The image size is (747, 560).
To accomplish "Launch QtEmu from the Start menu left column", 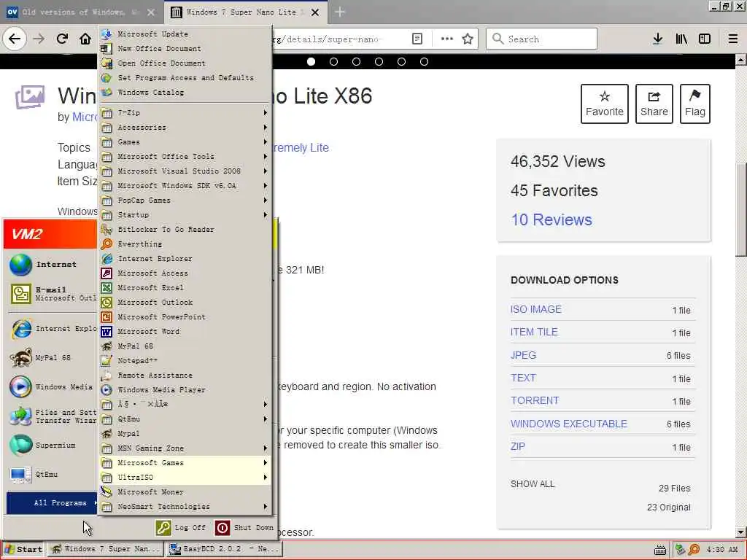I will [x=52, y=474].
